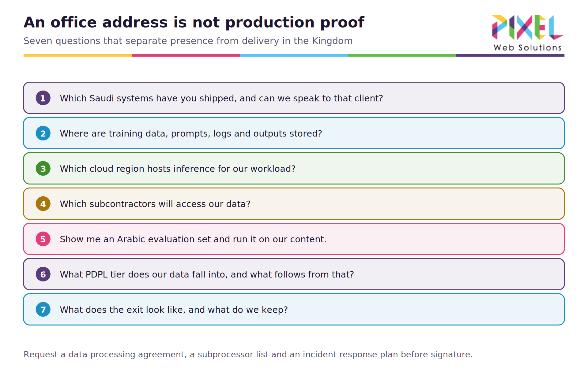This screenshot has height=372, width=588.
Task: Click the footer data processing agreement note
Action: (248, 354)
